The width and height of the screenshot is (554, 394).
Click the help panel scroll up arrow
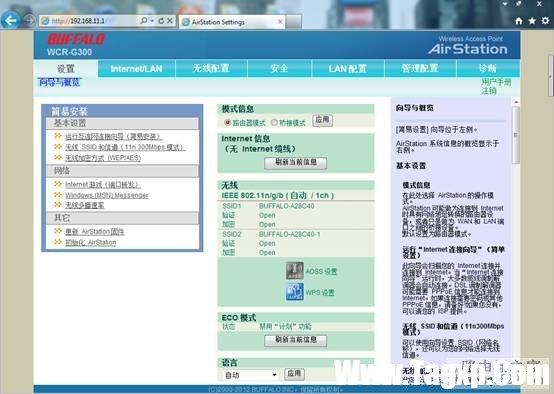click(x=516, y=102)
